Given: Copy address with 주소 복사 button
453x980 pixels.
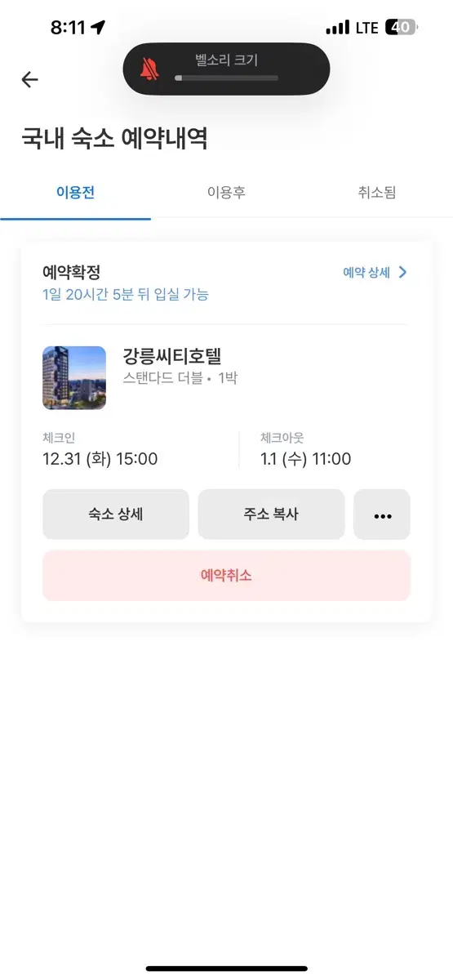Looking at the screenshot, I should point(271,514).
